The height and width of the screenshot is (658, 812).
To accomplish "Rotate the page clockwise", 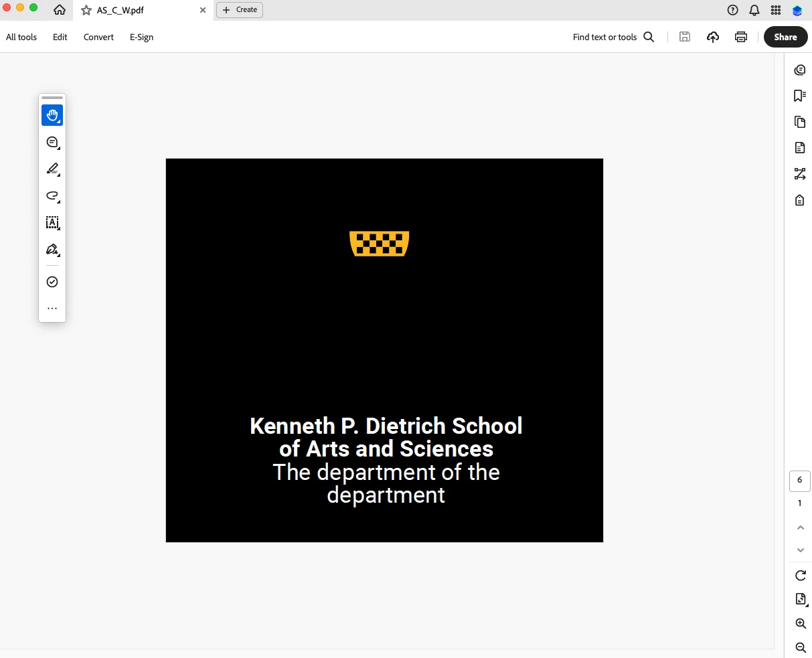I will [800, 576].
